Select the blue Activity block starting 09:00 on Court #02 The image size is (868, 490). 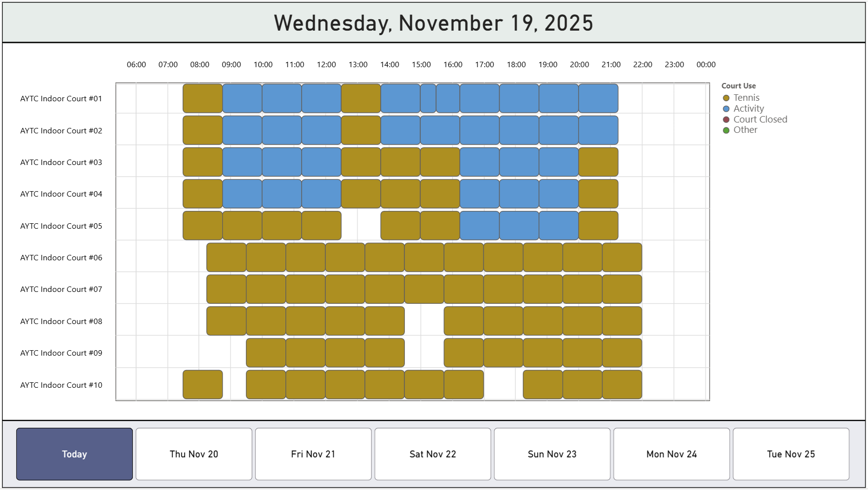pyautogui.click(x=242, y=130)
